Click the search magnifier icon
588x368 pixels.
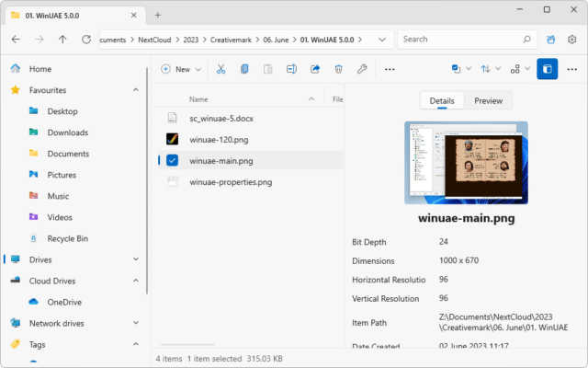(x=526, y=40)
